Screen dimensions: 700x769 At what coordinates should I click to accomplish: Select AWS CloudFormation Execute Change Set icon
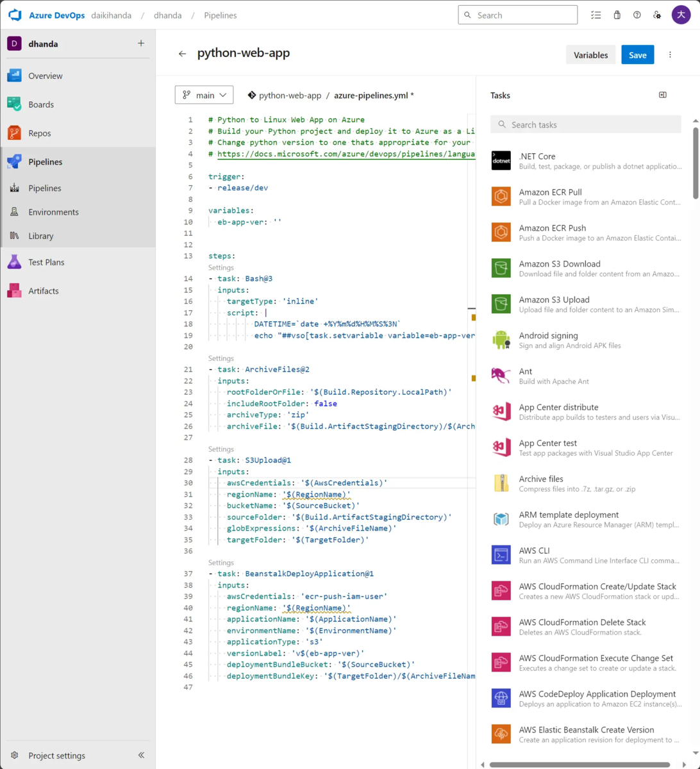[x=501, y=663]
